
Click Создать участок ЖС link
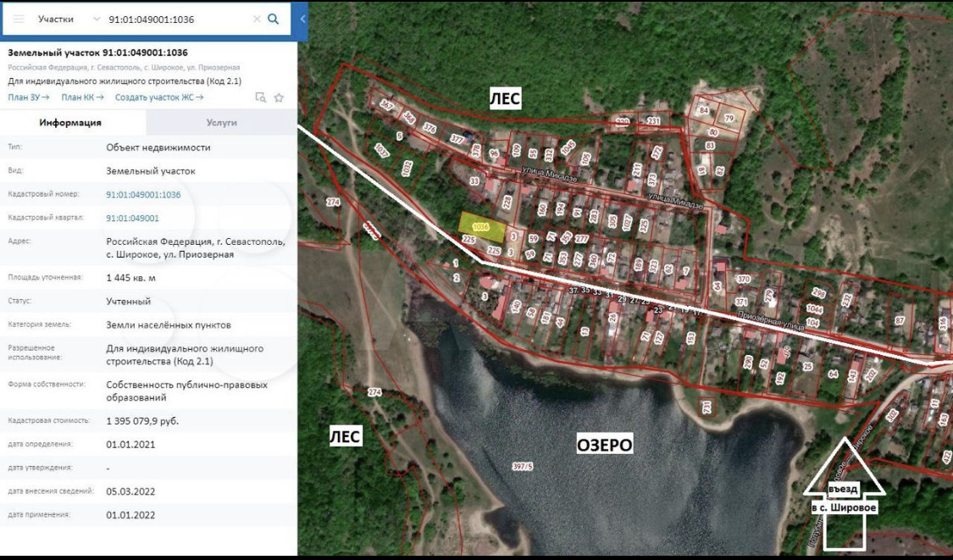pos(159,97)
